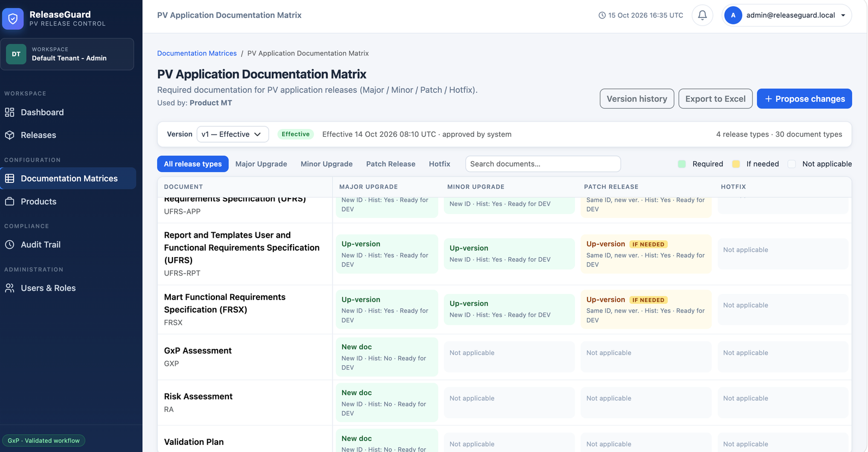
Task: Click the Users & Roles people icon
Action: (x=10, y=288)
